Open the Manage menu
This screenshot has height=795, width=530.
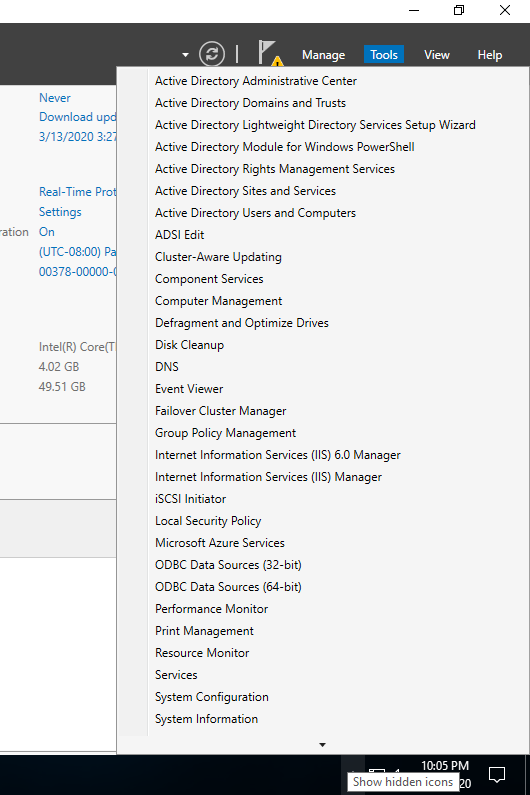coord(324,55)
